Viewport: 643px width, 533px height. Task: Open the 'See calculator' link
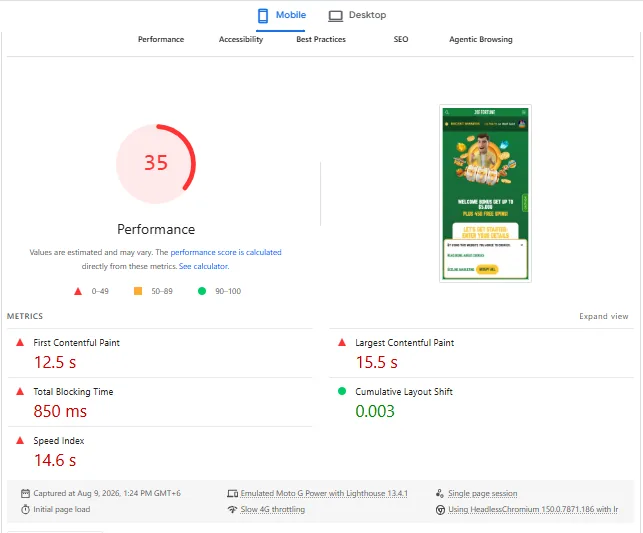click(203, 266)
